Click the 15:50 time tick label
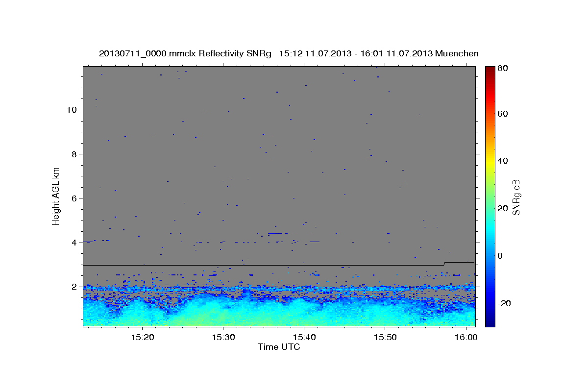The width and height of the screenshot is (588, 392). pos(385,338)
